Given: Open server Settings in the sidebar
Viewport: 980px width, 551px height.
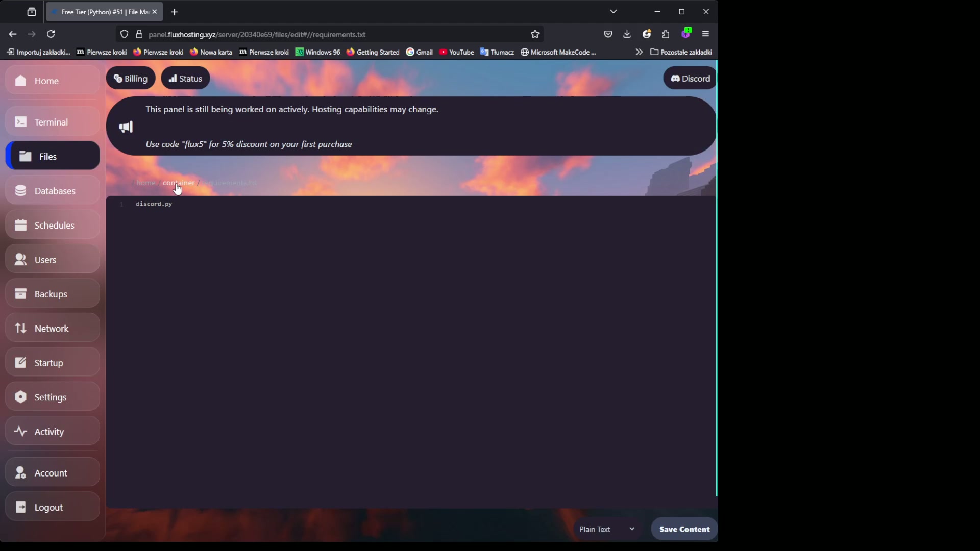Looking at the screenshot, I should click(53, 397).
